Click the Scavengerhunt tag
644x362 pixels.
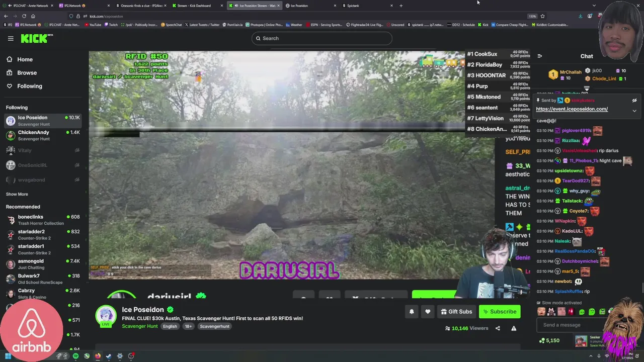point(214,326)
